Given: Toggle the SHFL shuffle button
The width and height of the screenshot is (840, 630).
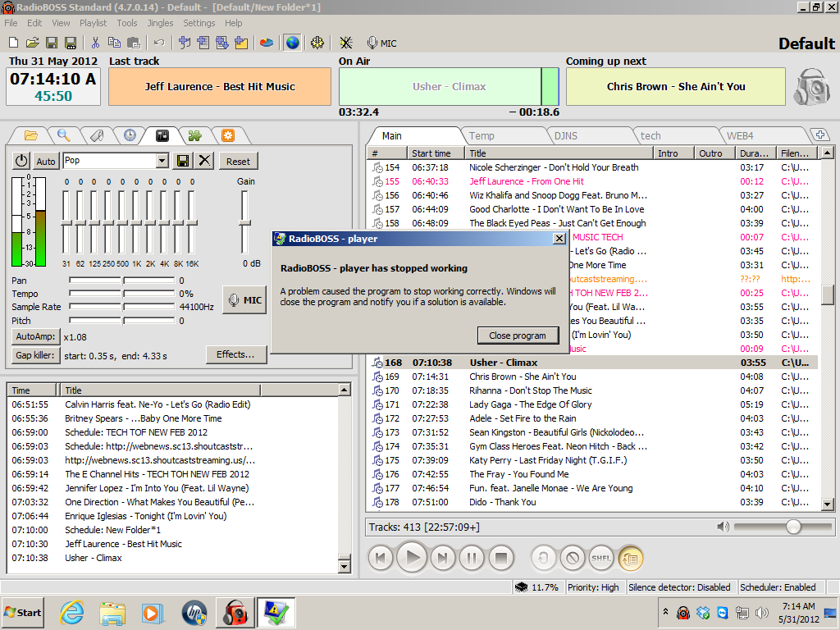Looking at the screenshot, I should pyautogui.click(x=601, y=558).
